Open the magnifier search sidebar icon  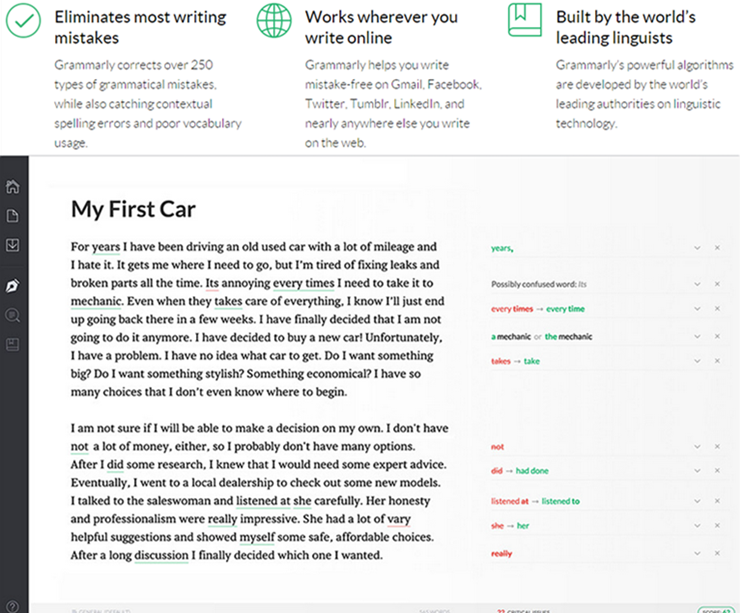tap(13, 315)
